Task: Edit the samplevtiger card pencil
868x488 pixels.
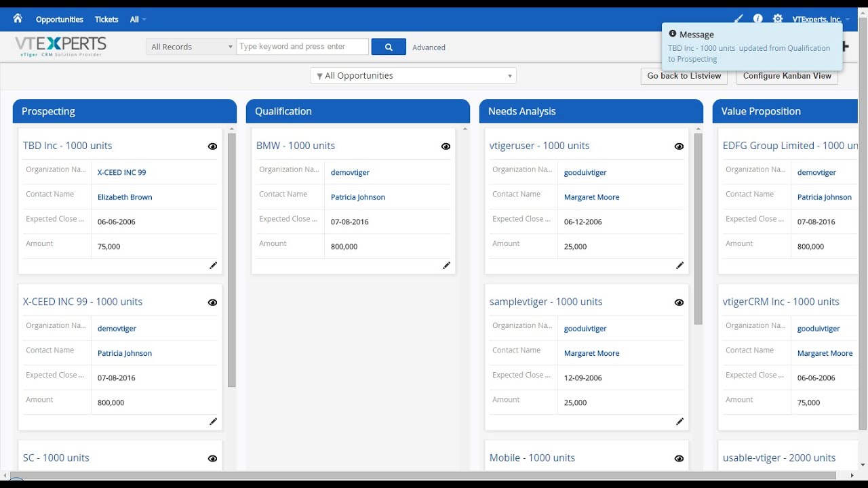Action: (679, 422)
